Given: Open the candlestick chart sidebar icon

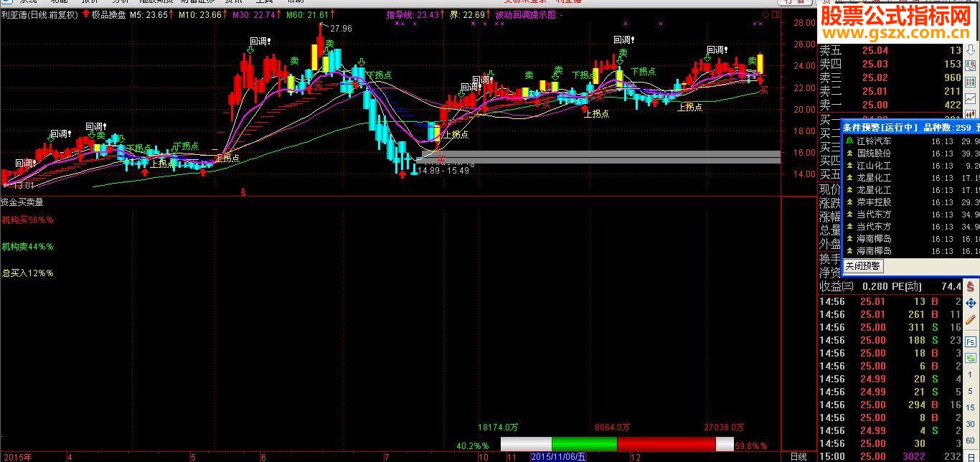Looking at the screenshot, I should pyautogui.click(x=971, y=114).
